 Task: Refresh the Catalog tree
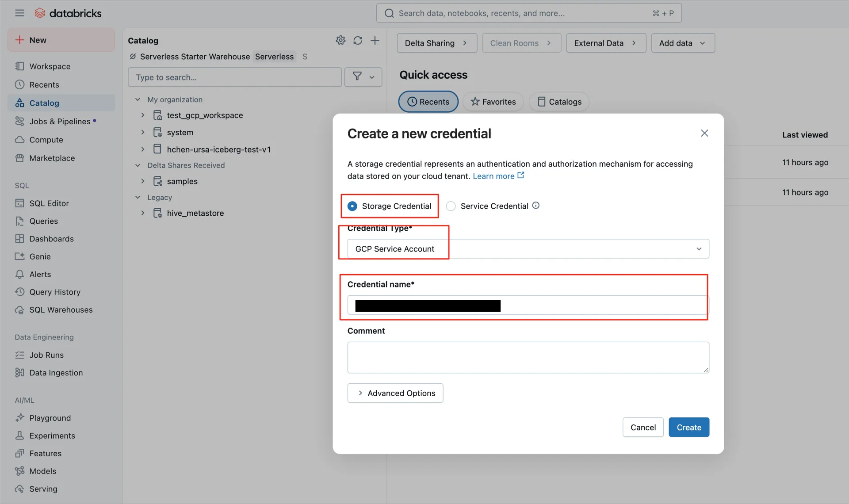coord(358,40)
